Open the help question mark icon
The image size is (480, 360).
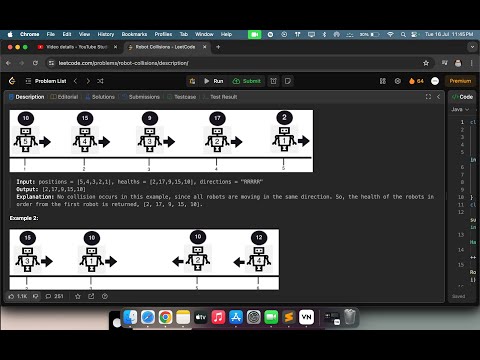(x=105, y=296)
